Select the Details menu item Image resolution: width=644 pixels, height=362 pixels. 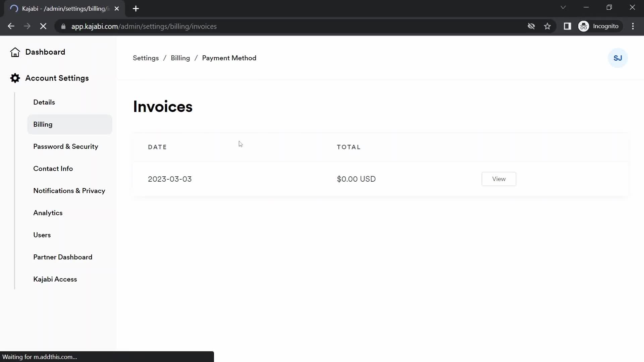[44, 102]
